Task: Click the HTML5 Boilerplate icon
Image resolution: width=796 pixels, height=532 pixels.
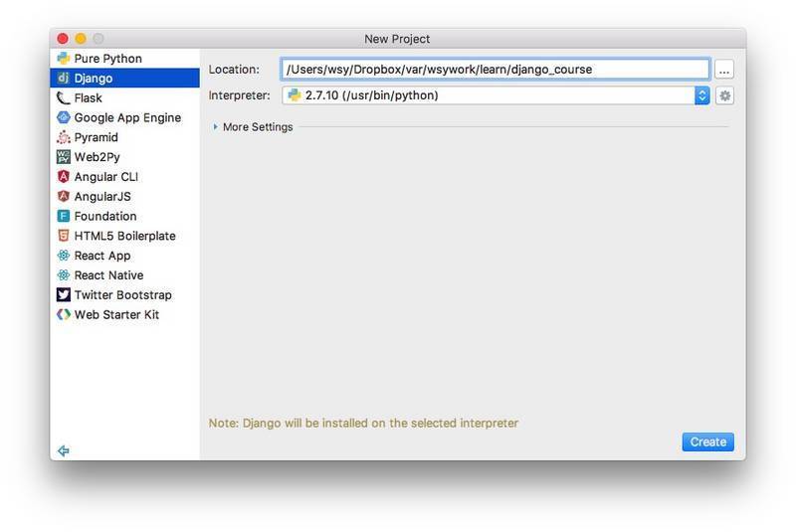Action: coord(63,236)
